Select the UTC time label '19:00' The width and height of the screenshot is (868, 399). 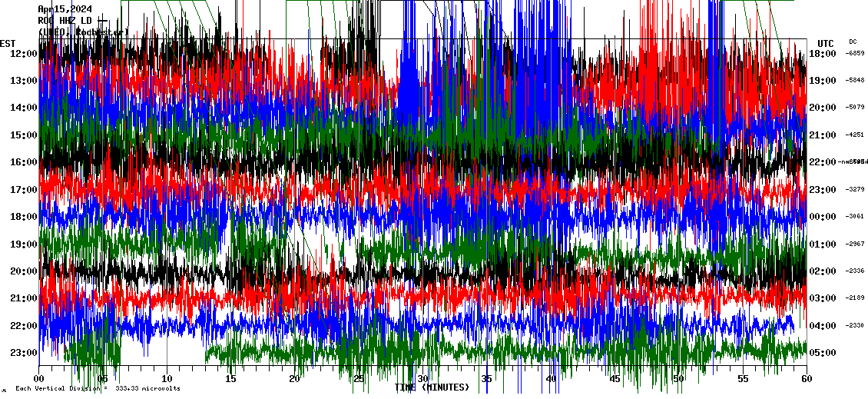click(823, 81)
